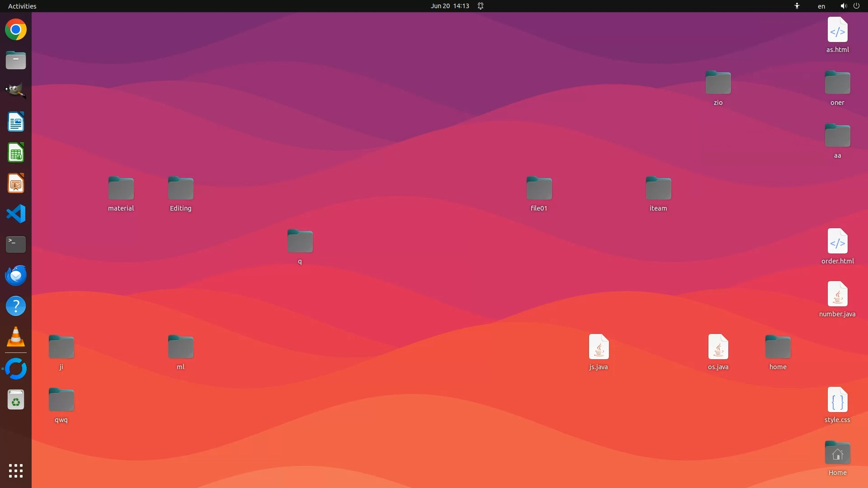Show Applications grid button
868x488 pixels.
tap(16, 471)
